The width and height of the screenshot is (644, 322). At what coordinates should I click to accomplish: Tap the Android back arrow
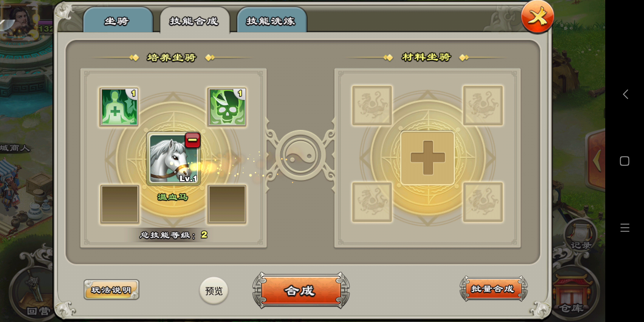click(625, 95)
